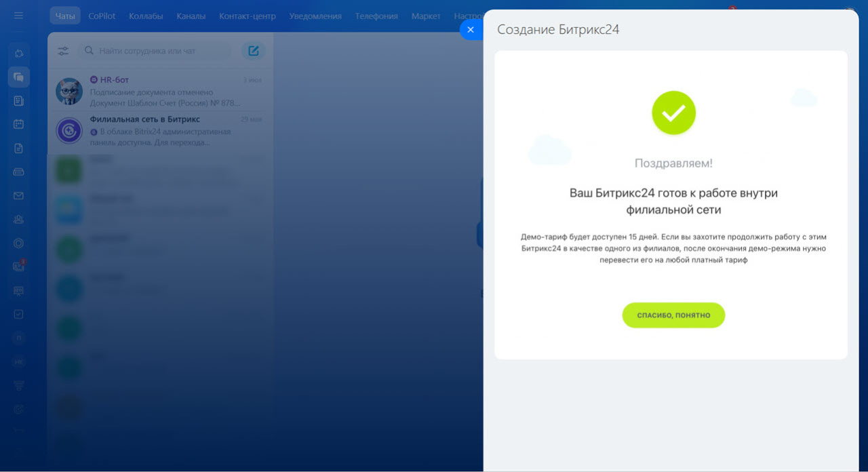Open the news feed icon in sidebar
Screen dimensions: 868x472
click(18, 100)
